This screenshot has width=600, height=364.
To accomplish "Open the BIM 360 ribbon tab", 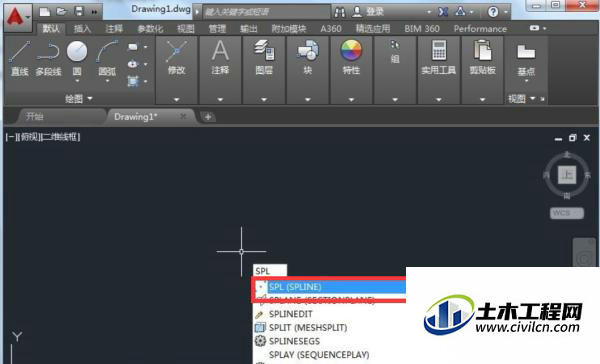I will 422,29.
